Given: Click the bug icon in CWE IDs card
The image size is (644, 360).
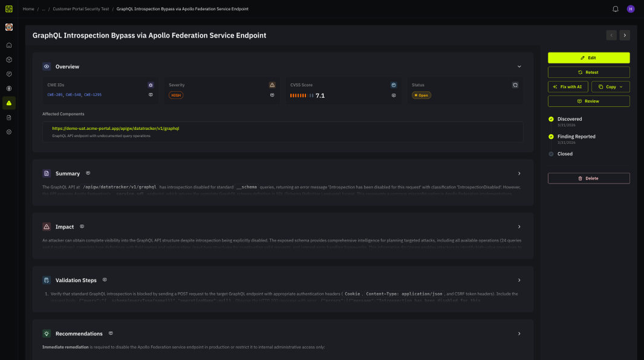Looking at the screenshot, I should pyautogui.click(x=151, y=85).
